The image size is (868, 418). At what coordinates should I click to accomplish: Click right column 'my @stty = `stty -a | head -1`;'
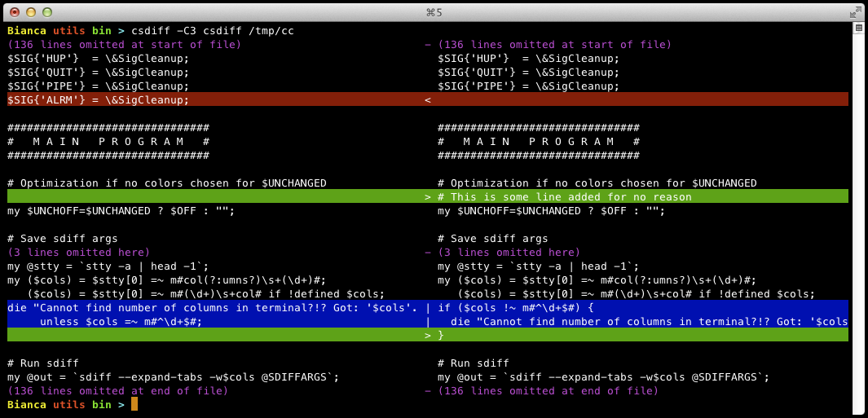click(x=538, y=266)
